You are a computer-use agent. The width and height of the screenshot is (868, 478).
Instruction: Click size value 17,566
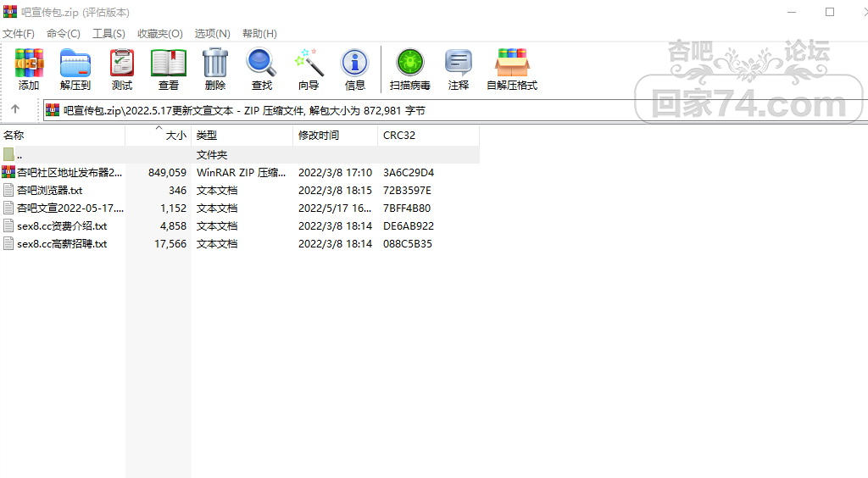[170, 243]
